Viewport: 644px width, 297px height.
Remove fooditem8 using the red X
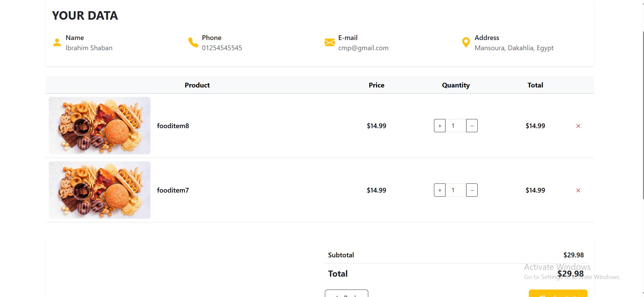point(578,126)
